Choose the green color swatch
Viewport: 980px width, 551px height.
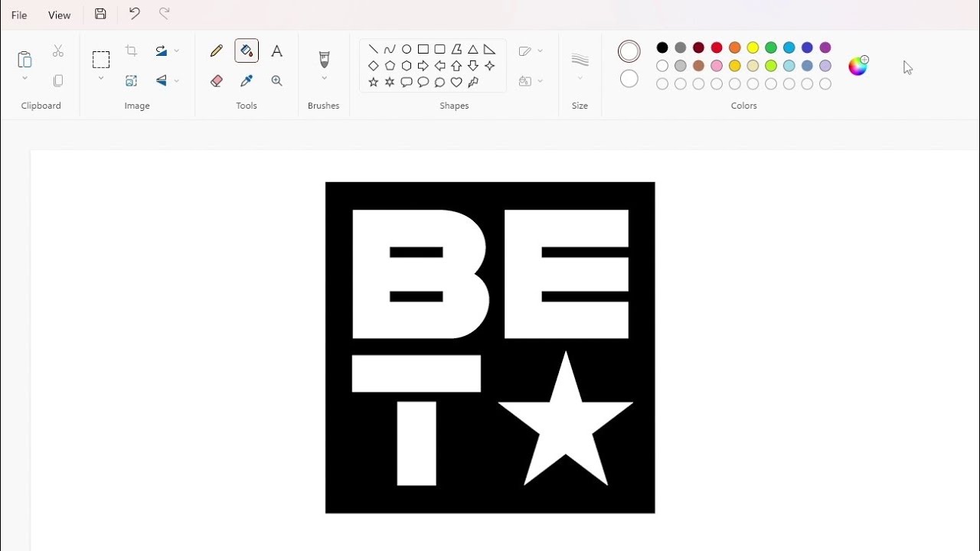(x=771, y=48)
